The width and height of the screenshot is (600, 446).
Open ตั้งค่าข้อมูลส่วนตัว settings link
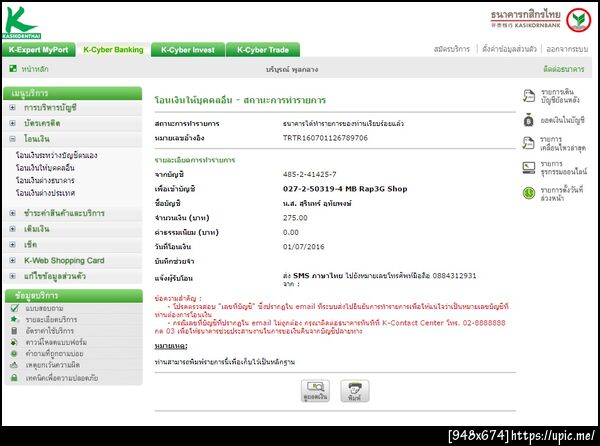click(509, 49)
